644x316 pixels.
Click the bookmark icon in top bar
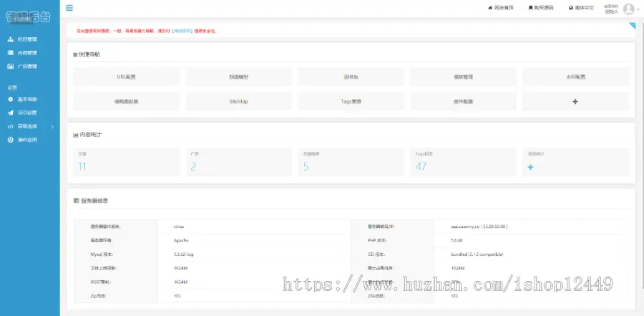click(x=531, y=8)
